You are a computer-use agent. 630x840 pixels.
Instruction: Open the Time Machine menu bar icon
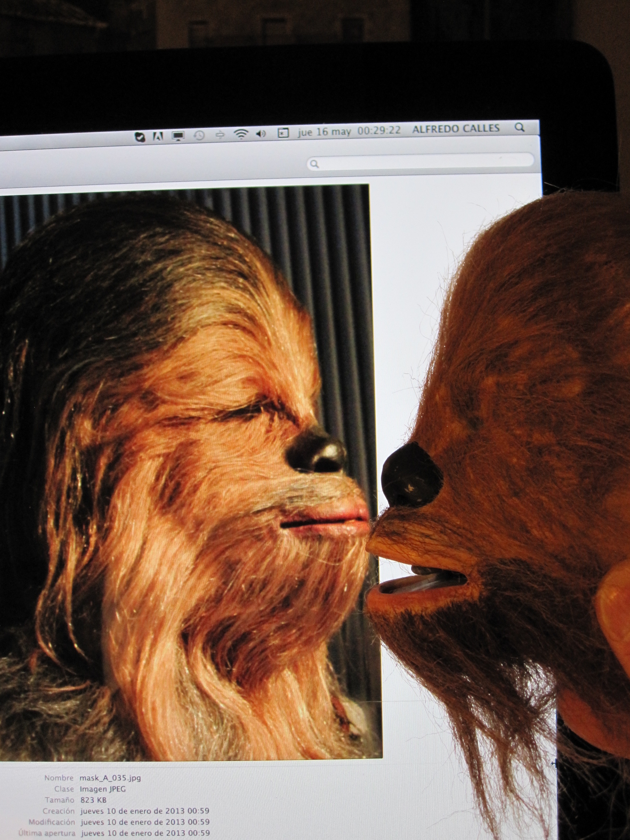(x=199, y=135)
